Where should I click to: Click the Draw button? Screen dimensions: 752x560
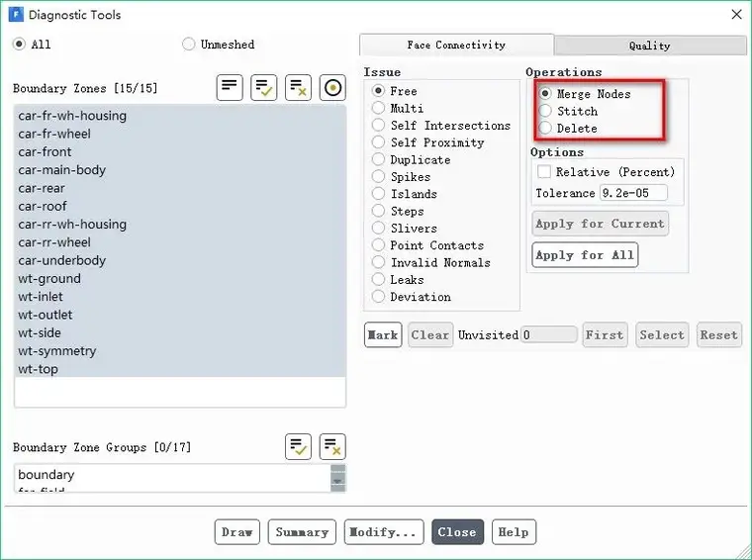point(236,531)
